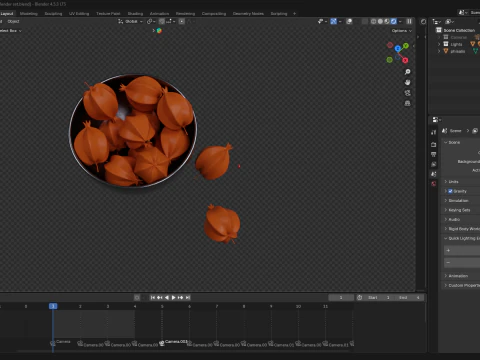Jump to previous keyframe
The height and width of the screenshot is (360, 480).
tap(160, 297)
